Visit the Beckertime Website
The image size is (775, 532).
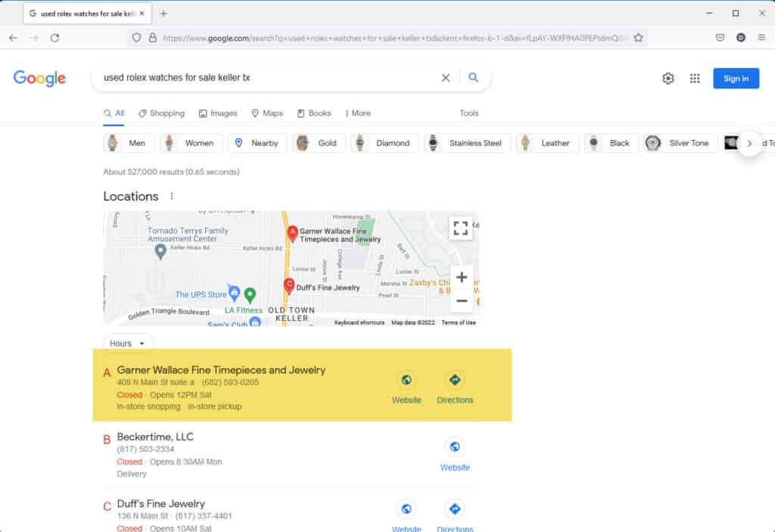coord(455,456)
